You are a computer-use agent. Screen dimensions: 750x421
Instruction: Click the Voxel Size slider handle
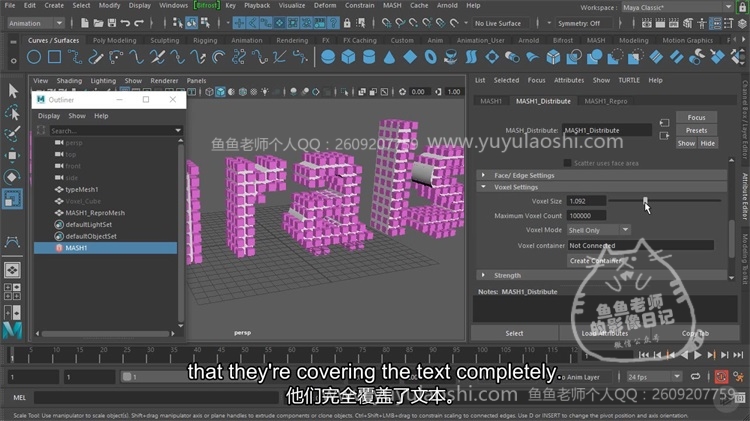[x=645, y=200]
